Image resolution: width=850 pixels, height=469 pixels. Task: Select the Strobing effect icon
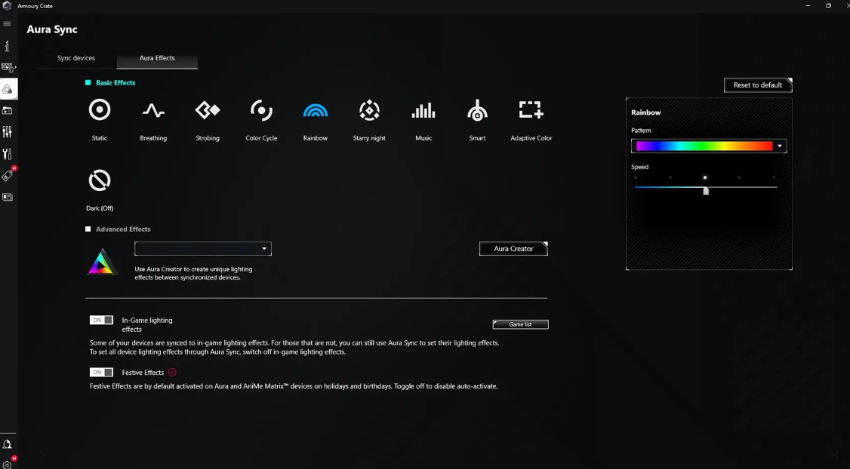[207, 110]
